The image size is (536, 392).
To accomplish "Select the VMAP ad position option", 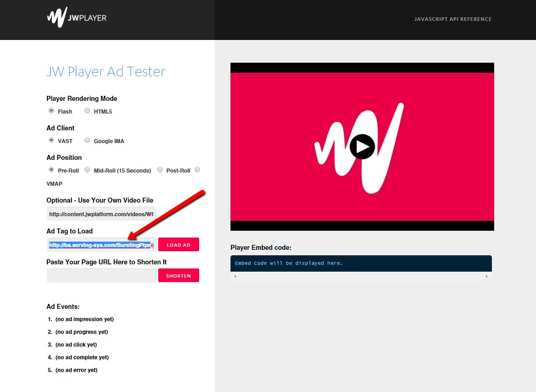I will (x=197, y=169).
